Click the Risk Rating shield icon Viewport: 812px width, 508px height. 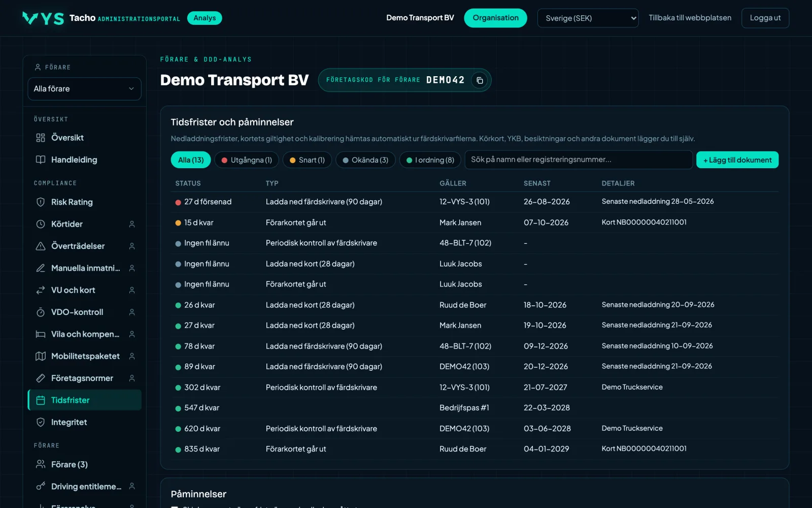coord(41,202)
